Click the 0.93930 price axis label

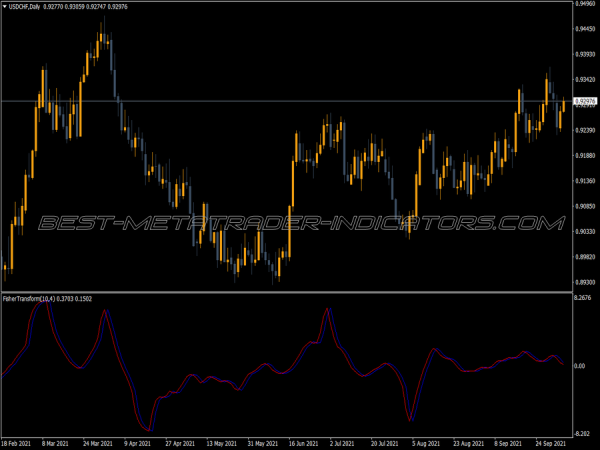[x=585, y=54]
